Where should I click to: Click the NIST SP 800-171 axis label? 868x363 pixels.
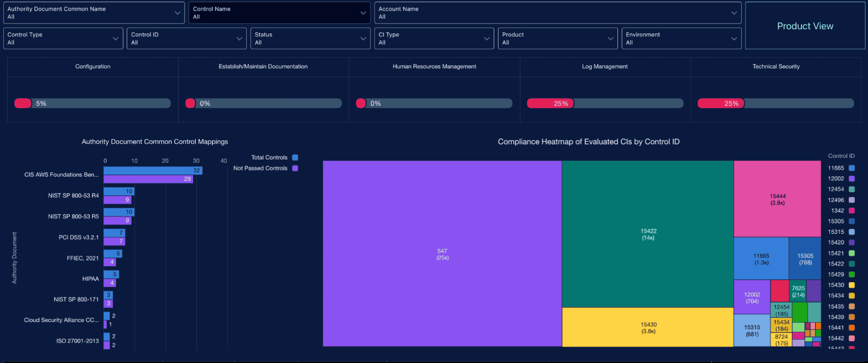pos(76,300)
